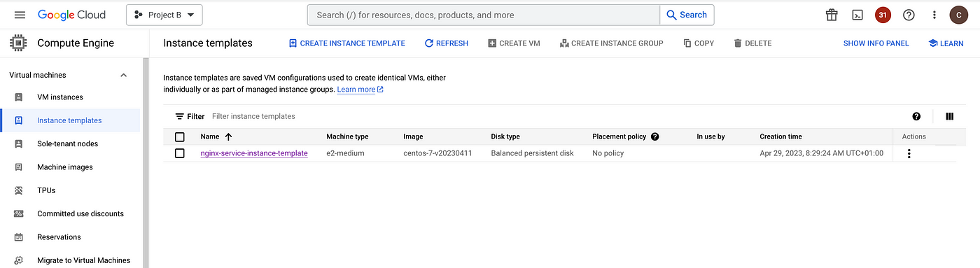
Task: Open column display options icon
Action: [950, 116]
